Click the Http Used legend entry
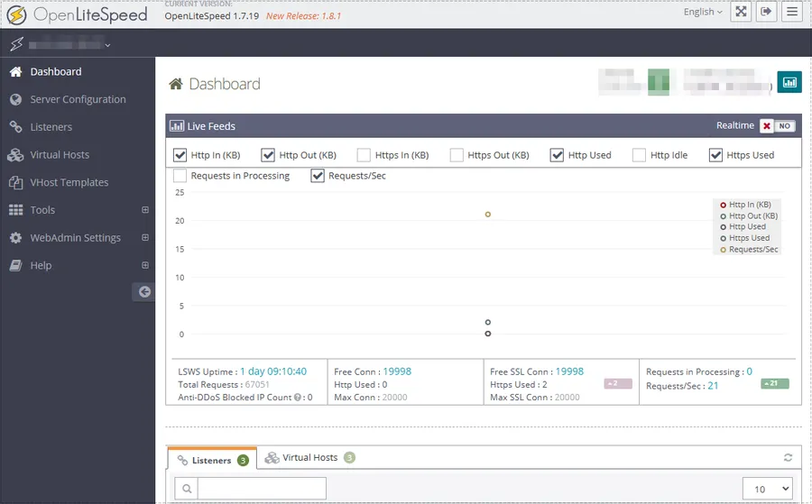 [743, 226]
